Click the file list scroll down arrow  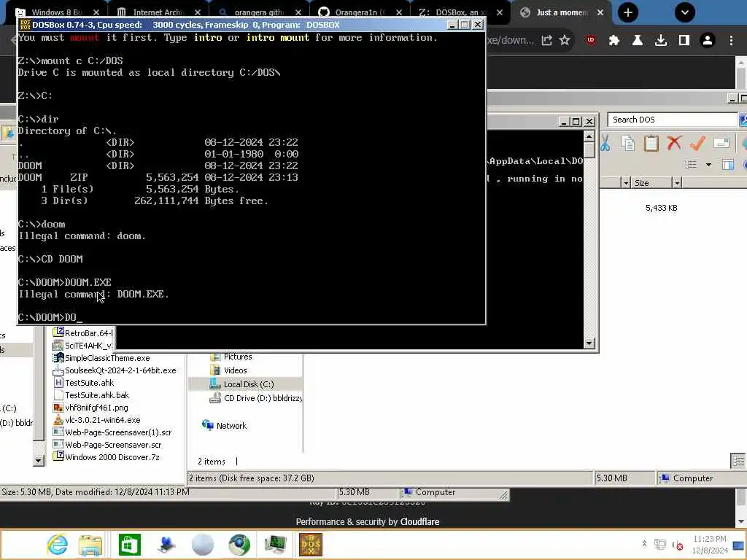pos(39,460)
